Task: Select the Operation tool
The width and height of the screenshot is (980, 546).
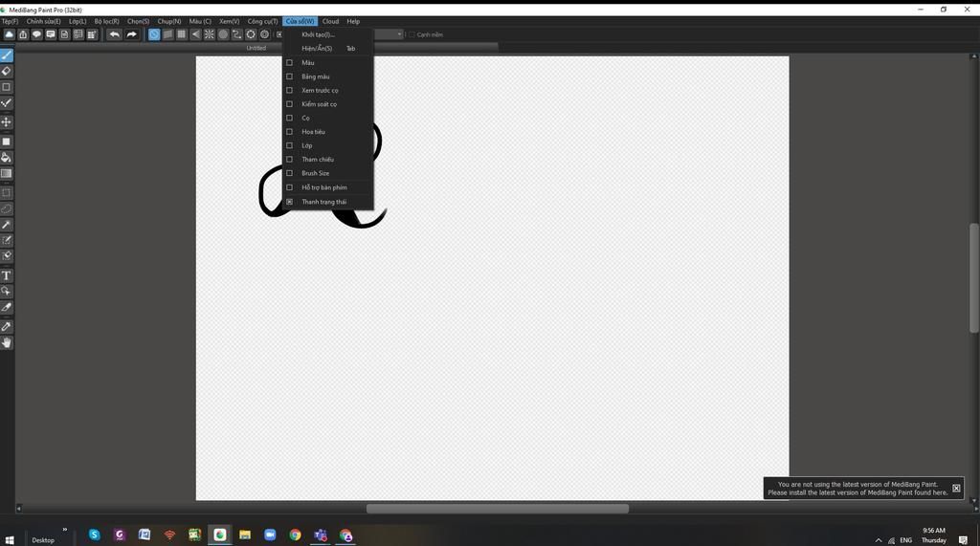Action: tap(7, 291)
